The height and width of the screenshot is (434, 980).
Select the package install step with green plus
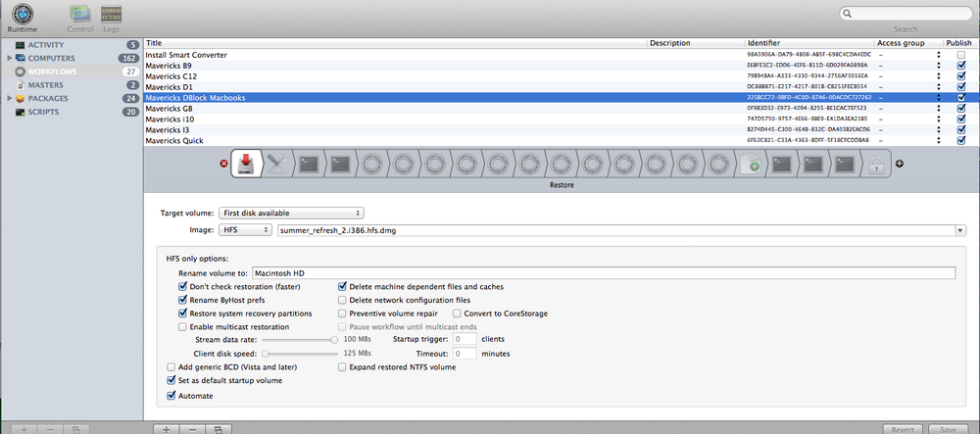(x=750, y=164)
